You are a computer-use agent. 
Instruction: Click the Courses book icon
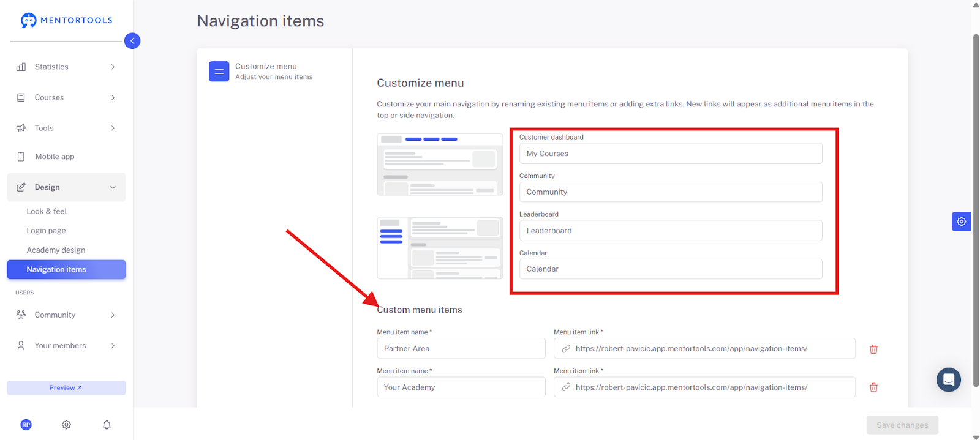pyautogui.click(x=21, y=97)
